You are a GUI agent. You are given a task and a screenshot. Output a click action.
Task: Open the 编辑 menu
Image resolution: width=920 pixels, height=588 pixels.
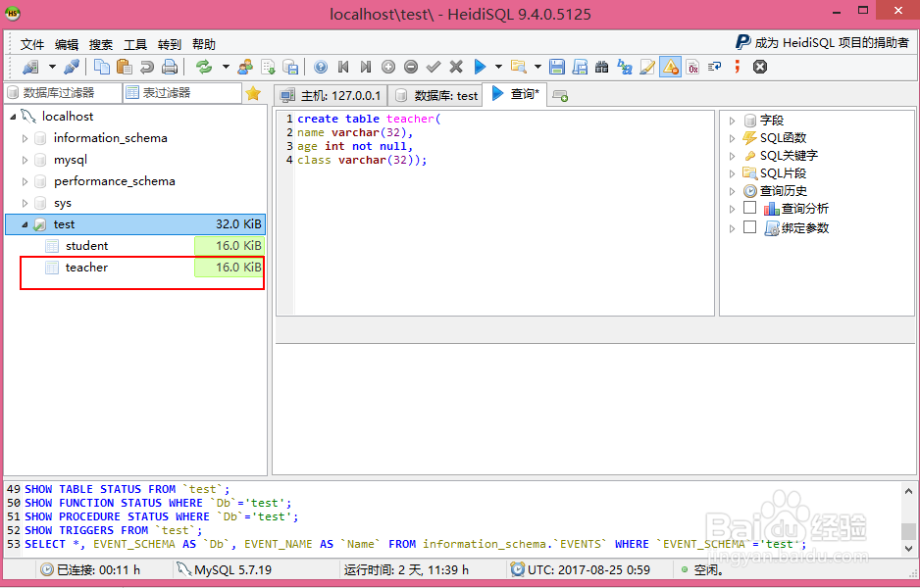click(x=67, y=44)
